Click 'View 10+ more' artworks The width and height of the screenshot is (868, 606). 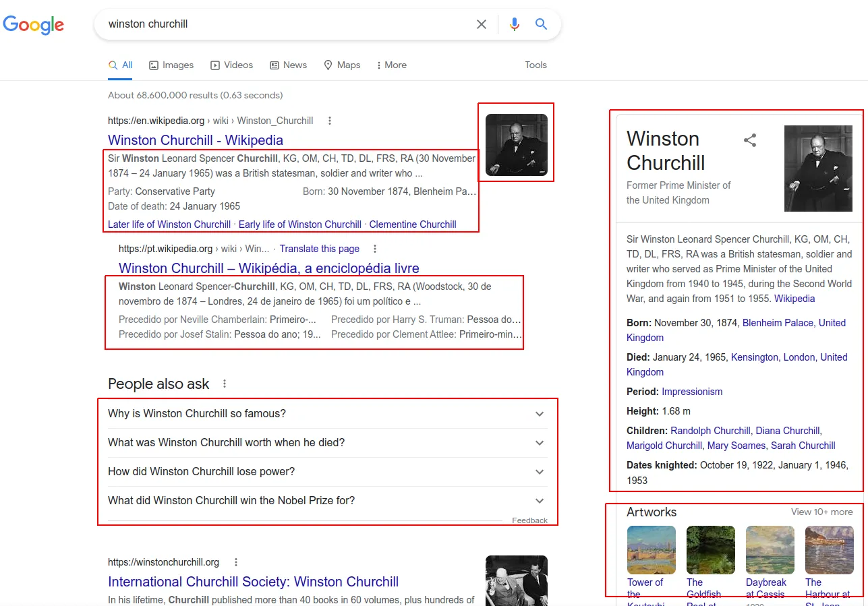click(822, 512)
